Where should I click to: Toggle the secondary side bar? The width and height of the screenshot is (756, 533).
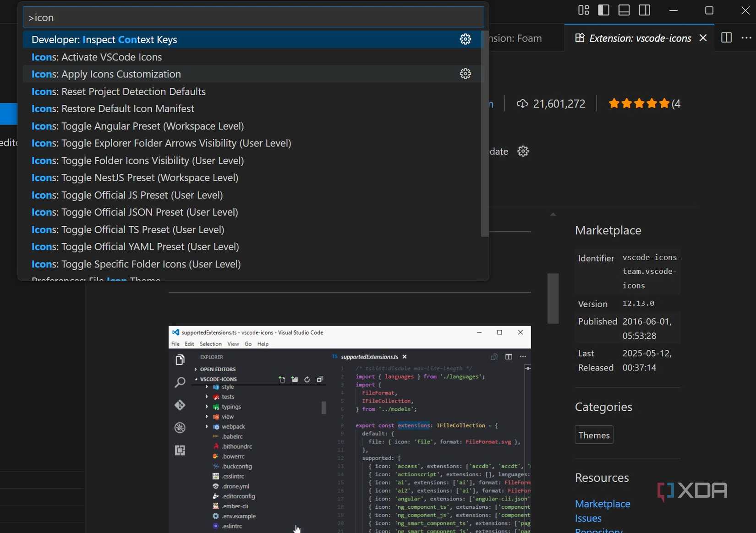pos(644,10)
